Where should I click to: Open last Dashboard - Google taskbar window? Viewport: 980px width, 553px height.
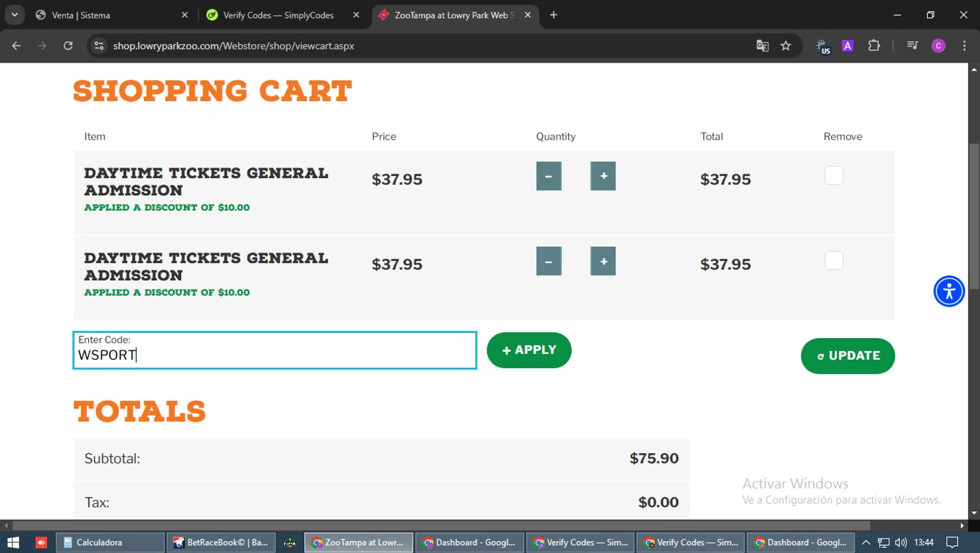click(x=801, y=543)
